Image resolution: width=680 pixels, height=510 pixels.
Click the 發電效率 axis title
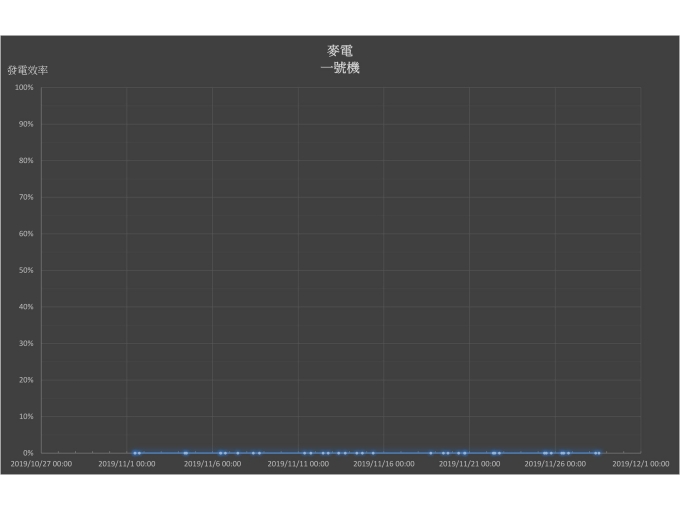[x=27, y=71]
